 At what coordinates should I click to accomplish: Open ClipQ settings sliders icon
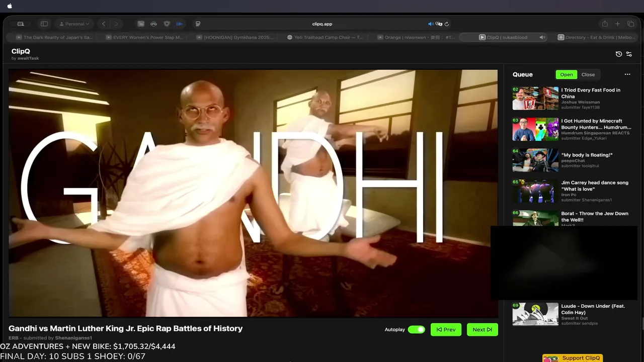point(629,54)
